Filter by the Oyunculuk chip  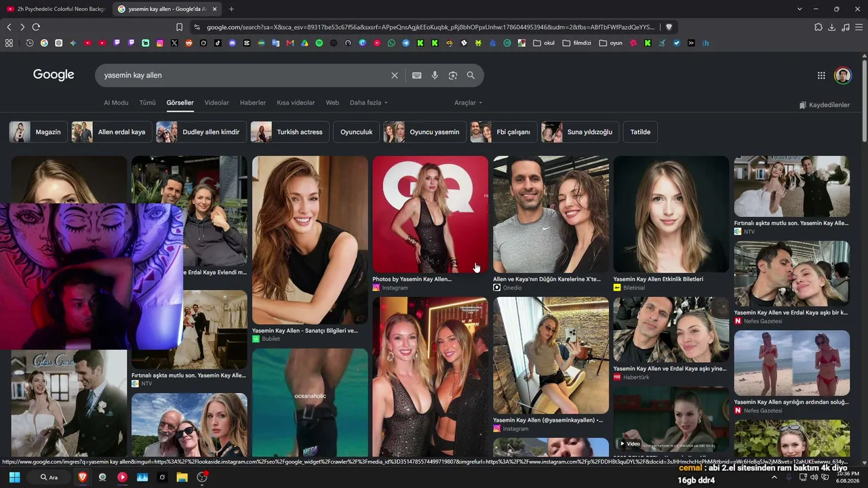[x=356, y=132]
